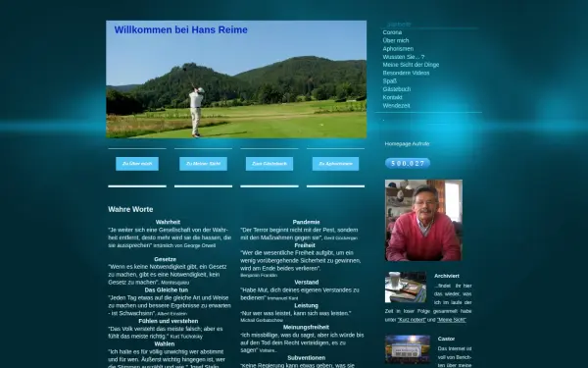Viewport: 588px width, 368px height.
Task: Open Meine Sicht der Dinge
Action: pyautogui.click(x=411, y=65)
